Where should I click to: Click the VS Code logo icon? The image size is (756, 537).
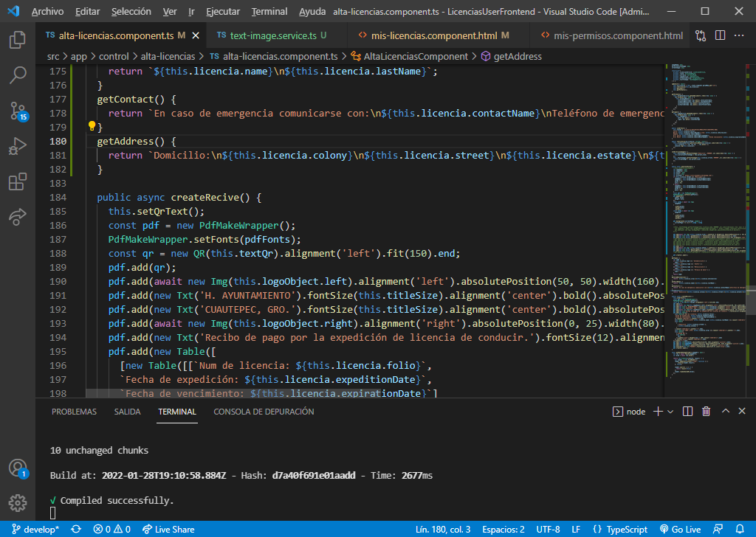(x=13, y=11)
